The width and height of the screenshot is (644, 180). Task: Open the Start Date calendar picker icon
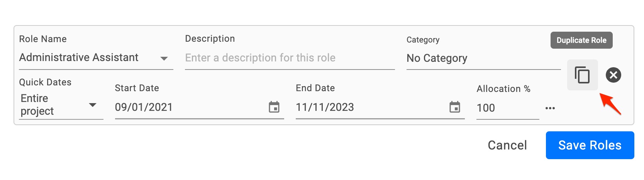(x=274, y=107)
